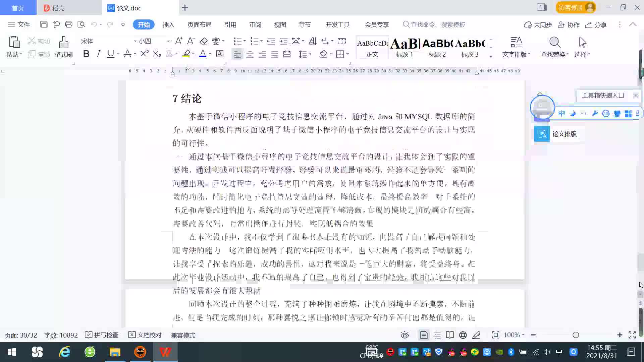Toggle spell check 拼写检查
This screenshot has width=644, height=362.
click(102, 335)
